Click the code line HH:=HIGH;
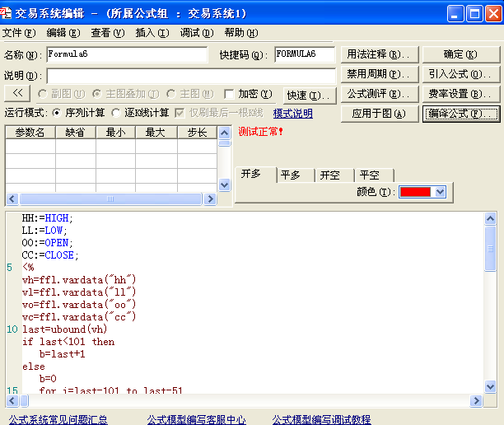The image size is (504, 425). tap(48, 218)
